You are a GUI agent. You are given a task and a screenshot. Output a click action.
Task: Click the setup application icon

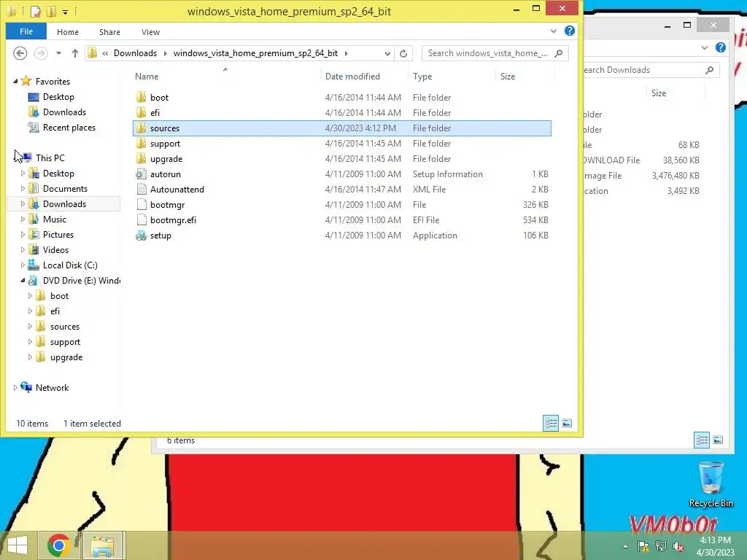click(141, 236)
